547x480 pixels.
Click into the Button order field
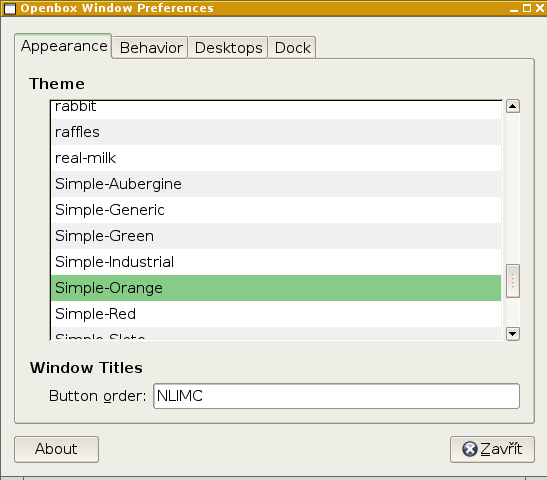[336, 396]
